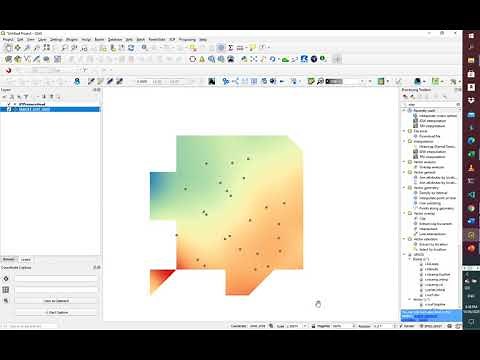This screenshot has width=480, height=360.
Task: Click the green cloud plugin icon
Action: pos(285,59)
